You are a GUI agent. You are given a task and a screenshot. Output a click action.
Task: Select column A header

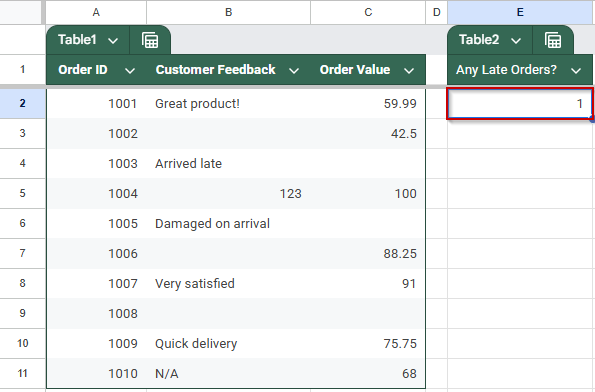click(x=96, y=12)
